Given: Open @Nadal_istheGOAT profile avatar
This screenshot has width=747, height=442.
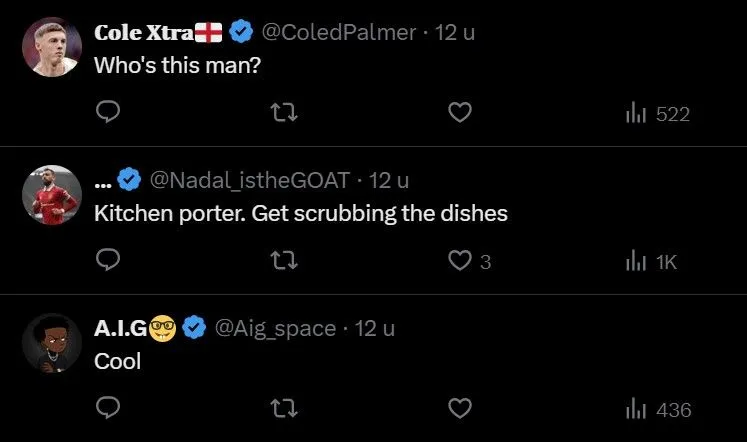Looking at the screenshot, I should click(x=50, y=194).
